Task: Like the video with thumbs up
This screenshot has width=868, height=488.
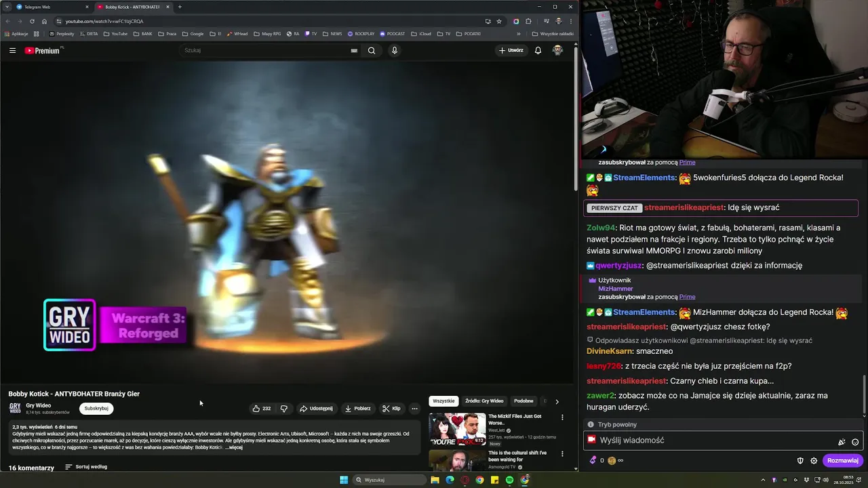Action: pyautogui.click(x=261, y=409)
